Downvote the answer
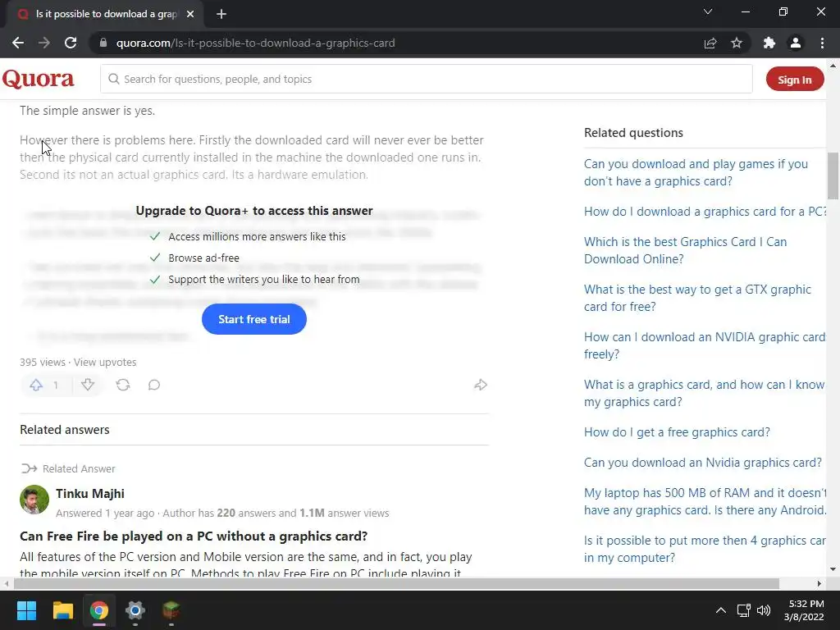 click(x=88, y=385)
